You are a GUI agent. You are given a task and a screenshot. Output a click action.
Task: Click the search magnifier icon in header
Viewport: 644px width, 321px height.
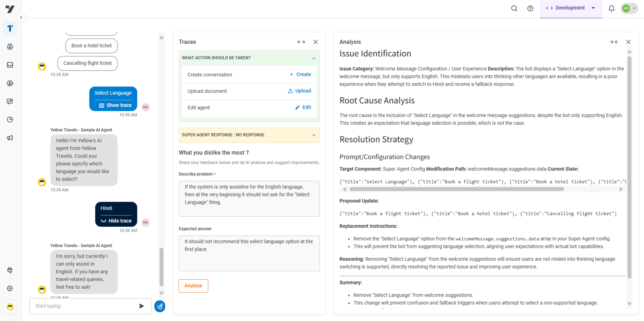(514, 9)
